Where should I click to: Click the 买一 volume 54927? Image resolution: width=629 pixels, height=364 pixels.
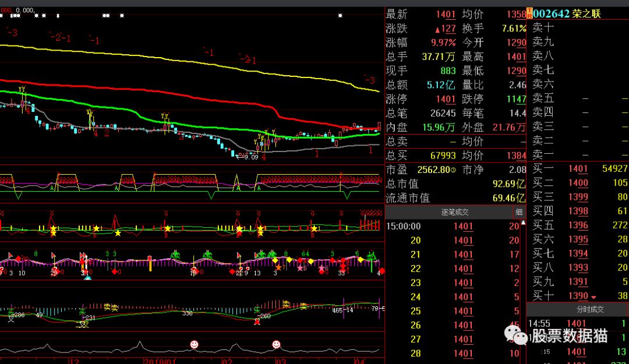coord(614,168)
